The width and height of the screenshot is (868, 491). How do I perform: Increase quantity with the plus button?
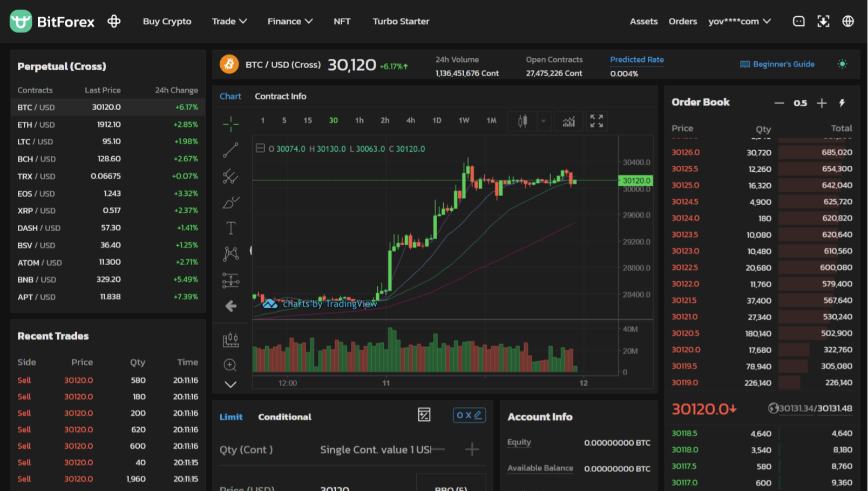tap(472, 449)
